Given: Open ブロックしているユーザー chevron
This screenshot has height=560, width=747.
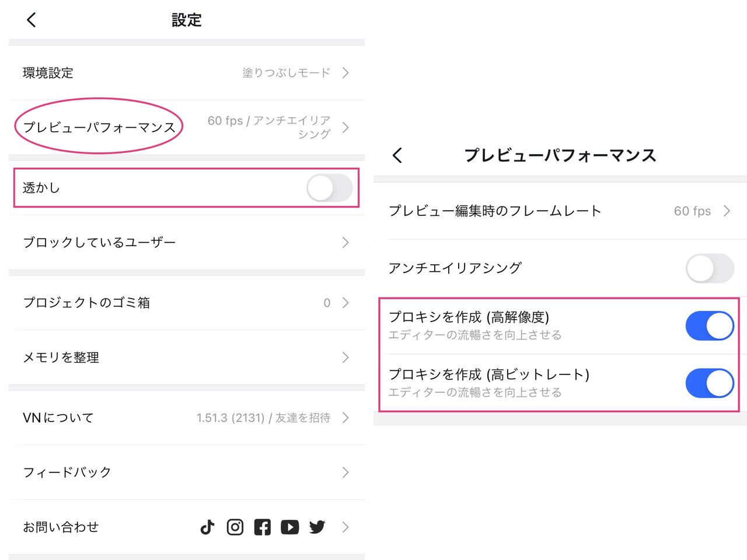Looking at the screenshot, I should 345,243.
